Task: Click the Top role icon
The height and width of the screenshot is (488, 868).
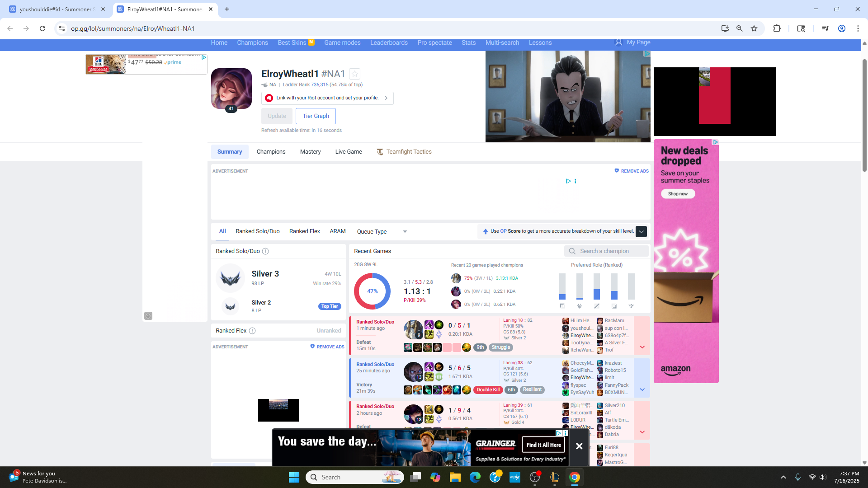Action: click(x=562, y=306)
